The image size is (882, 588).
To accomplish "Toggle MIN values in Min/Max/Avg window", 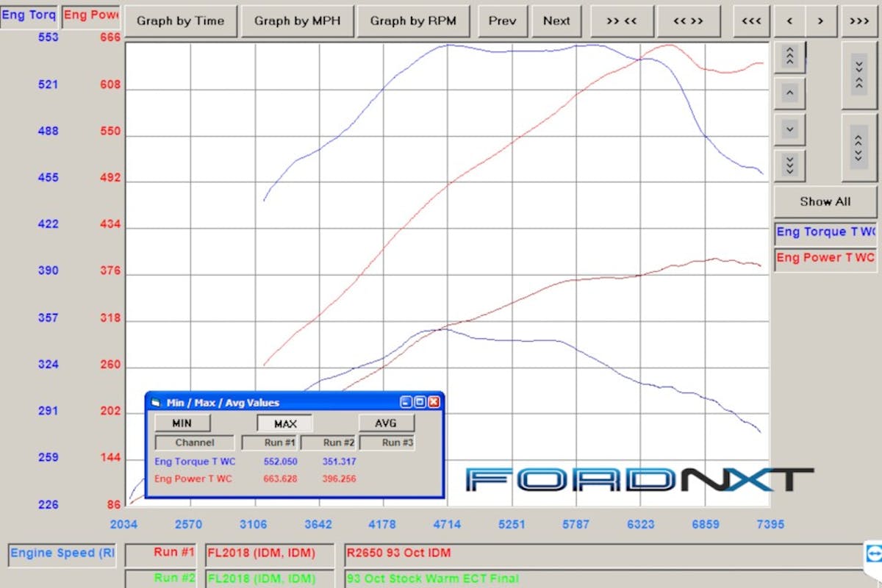I will point(182,423).
